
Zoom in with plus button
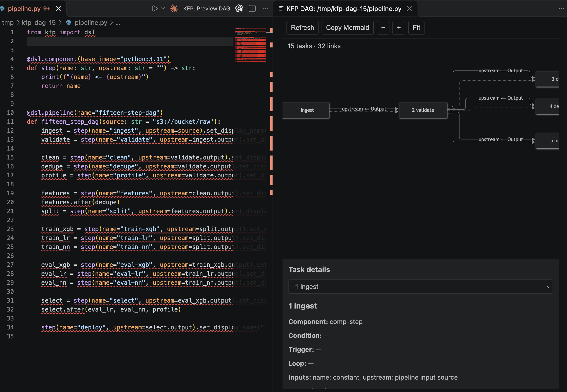click(x=399, y=28)
